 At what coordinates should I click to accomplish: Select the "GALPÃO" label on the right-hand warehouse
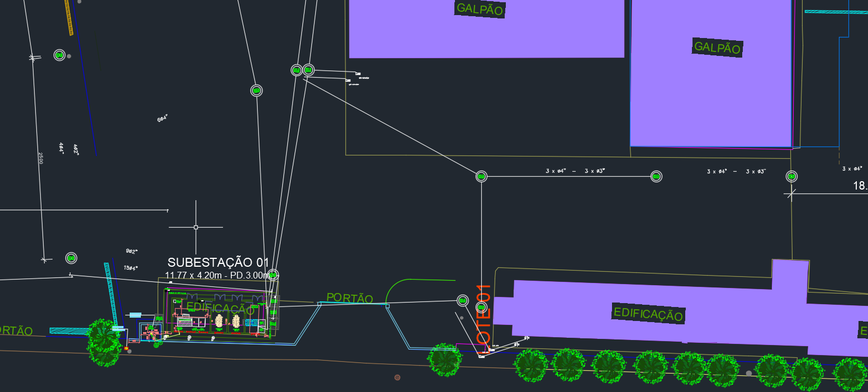click(717, 47)
